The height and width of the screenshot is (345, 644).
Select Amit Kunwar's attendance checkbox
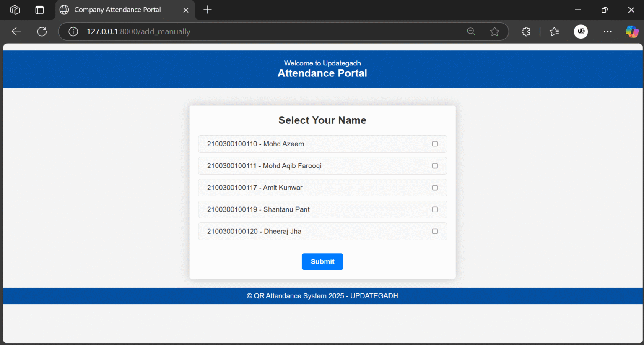(435, 188)
